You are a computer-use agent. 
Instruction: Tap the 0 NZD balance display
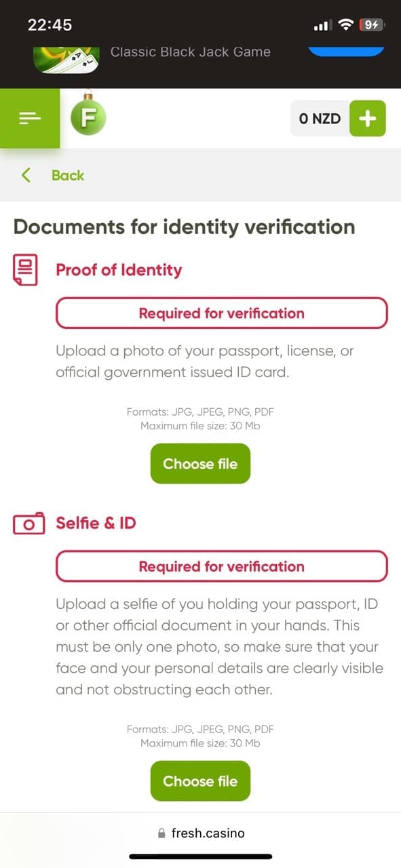tap(320, 119)
